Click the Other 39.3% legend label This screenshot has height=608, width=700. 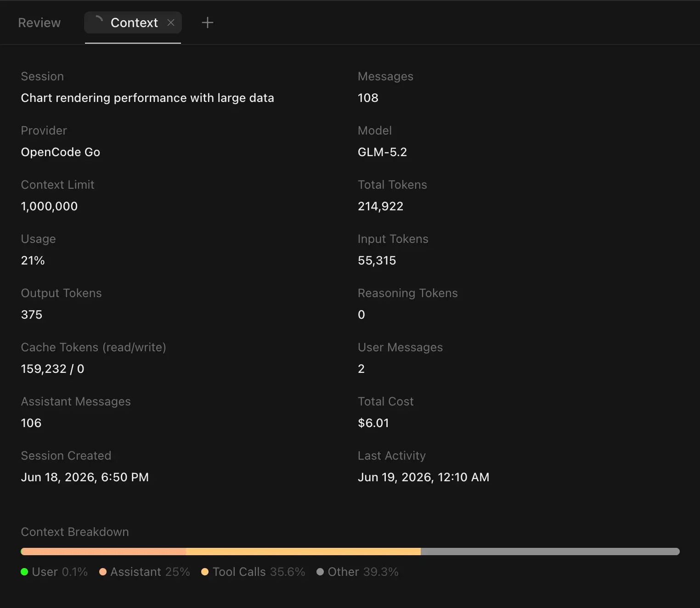pyautogui.click(x=363, y=572)
